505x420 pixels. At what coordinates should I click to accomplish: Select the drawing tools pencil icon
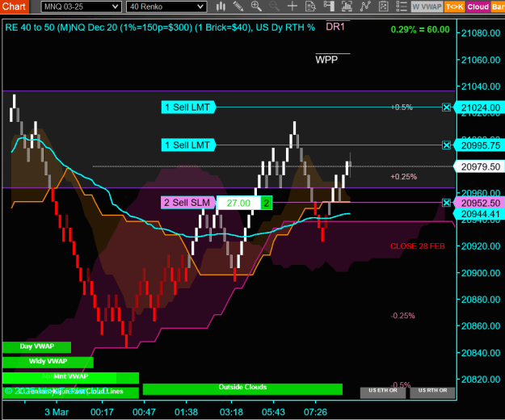(x=238, y=6)
